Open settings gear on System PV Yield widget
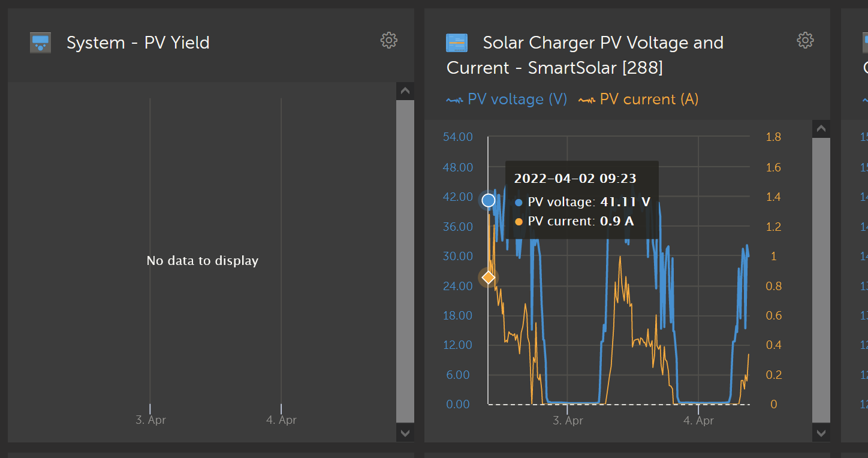868x458 pixels. tap(388, 40)
